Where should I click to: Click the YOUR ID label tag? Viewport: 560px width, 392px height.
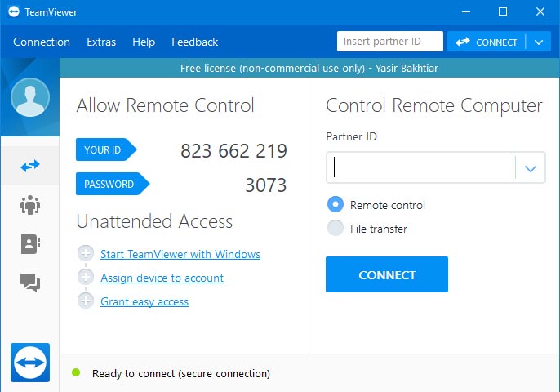(106, 149)
